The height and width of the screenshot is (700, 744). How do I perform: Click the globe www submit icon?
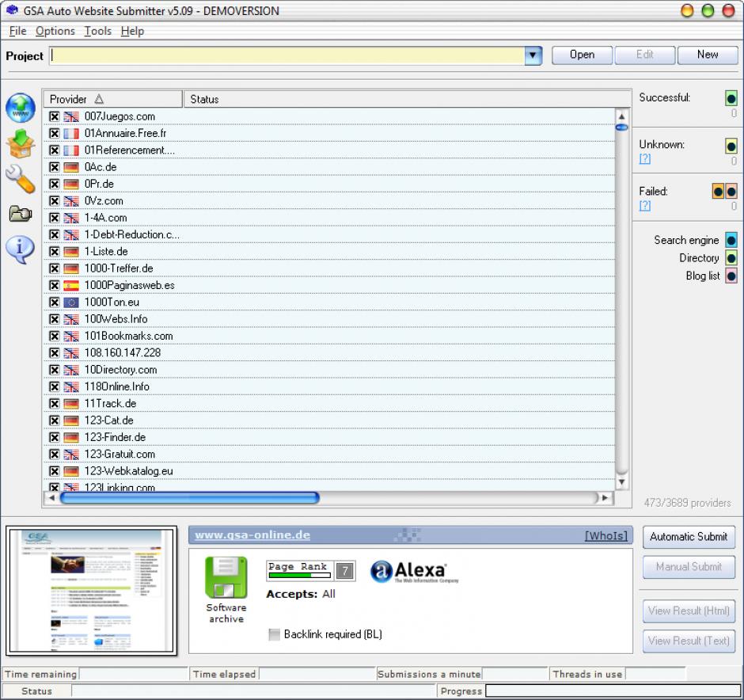click(21, 108)
